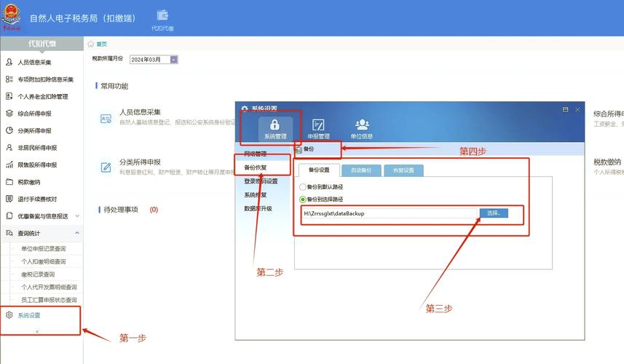Open 登录密码设置 in settings menu
The image size is (624, 364).
coord(261,181)
